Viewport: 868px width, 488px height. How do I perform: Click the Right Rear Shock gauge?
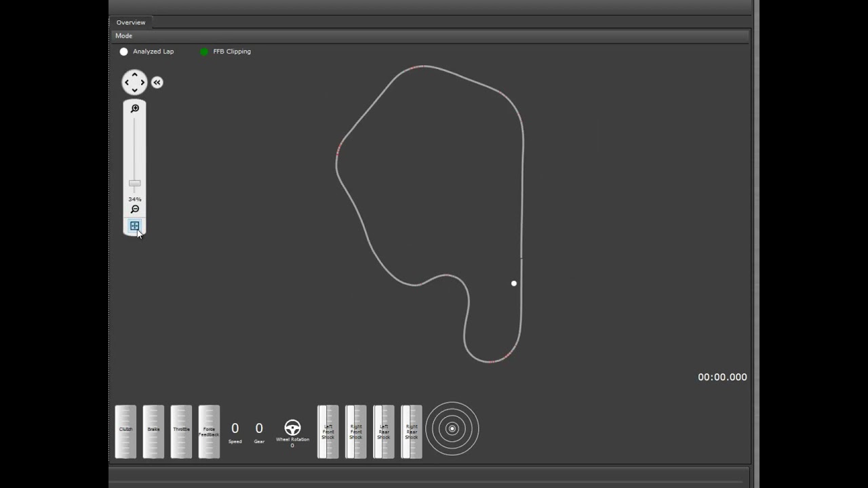click(x=411, y=432)
